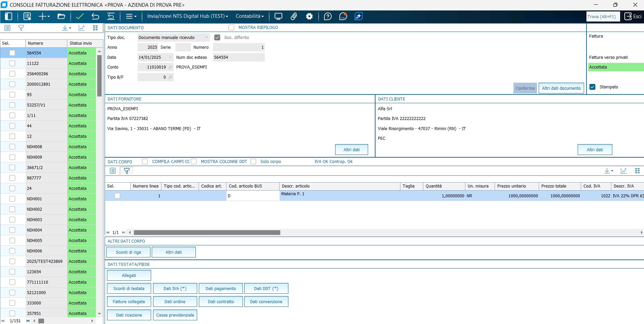Open settings gear icon in toolbar

(309, 16)
